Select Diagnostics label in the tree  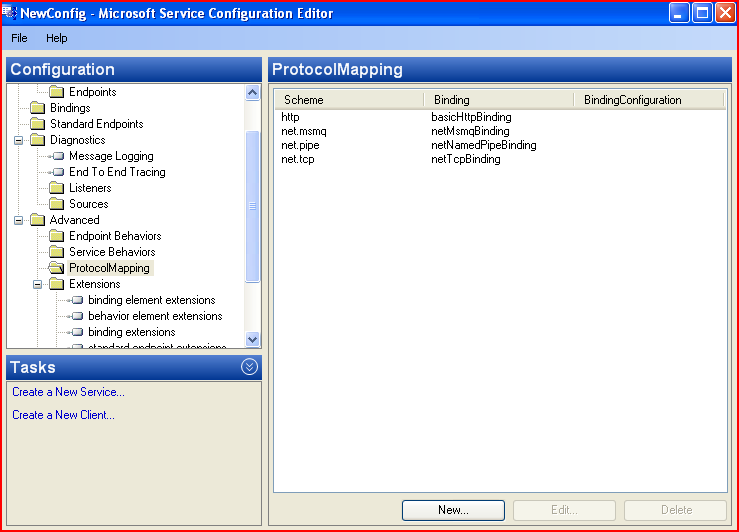(78, 140)
